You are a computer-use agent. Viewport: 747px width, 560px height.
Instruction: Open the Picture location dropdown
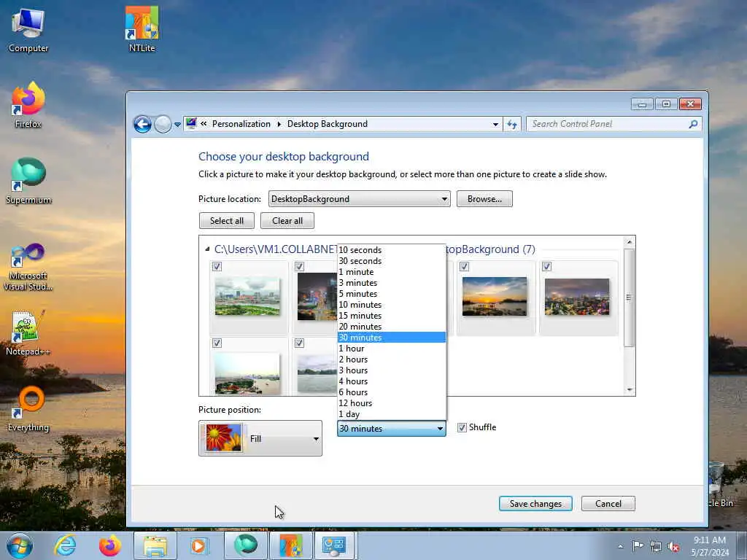click(x=359, y=198)
